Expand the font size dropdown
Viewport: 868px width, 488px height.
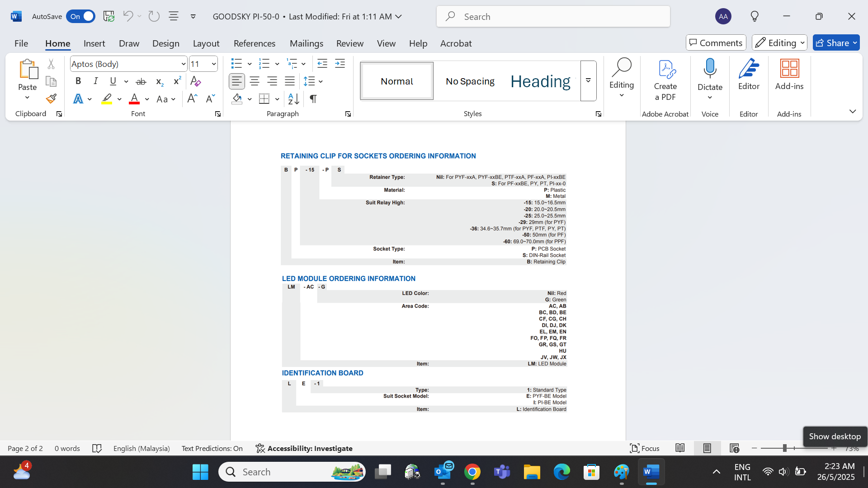coord(213,64)
